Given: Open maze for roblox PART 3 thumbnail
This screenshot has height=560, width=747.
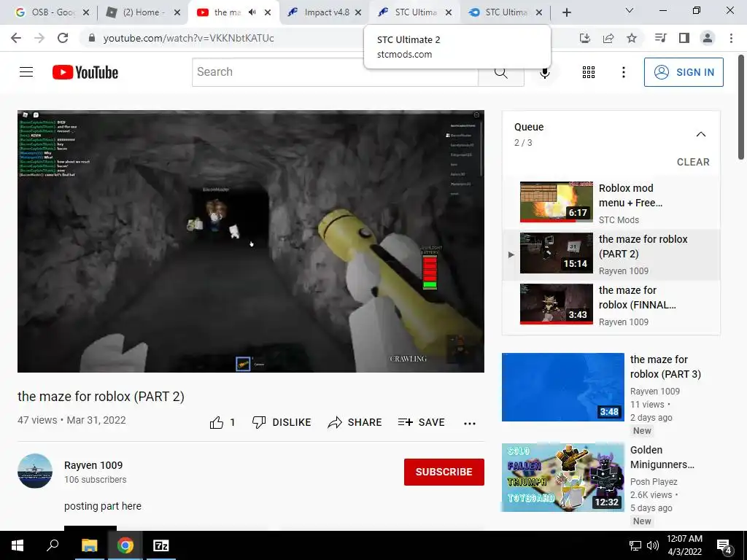Looking at the screenshot, I should [562, 387].
